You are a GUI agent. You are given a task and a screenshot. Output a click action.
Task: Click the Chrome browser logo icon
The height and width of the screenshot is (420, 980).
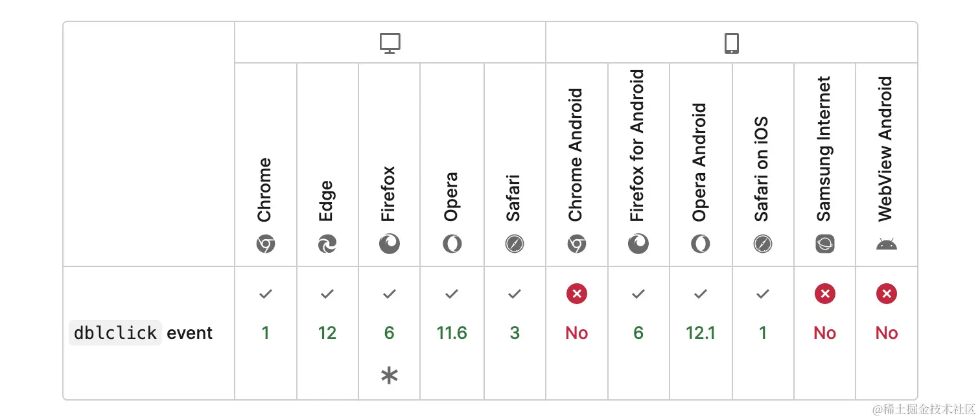click(x=265, y=244)
